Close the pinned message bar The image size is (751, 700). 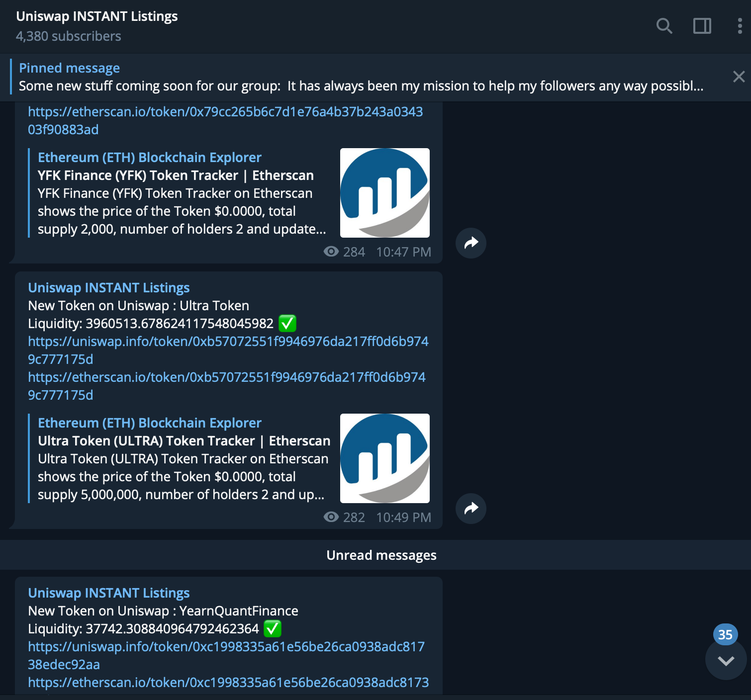739,77
